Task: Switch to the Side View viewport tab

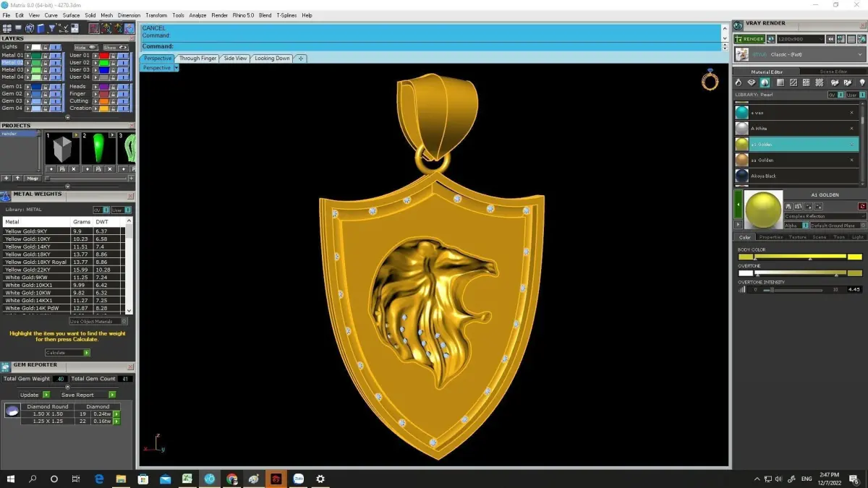Action: click(235, 59)
